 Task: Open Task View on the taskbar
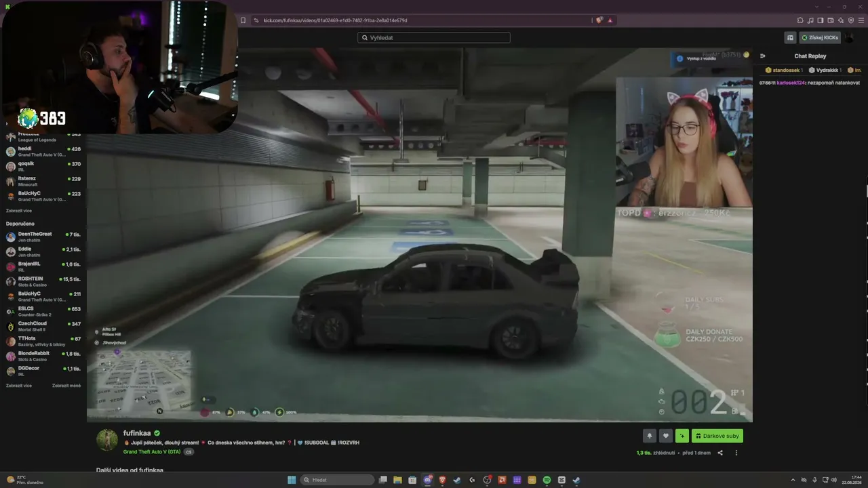[382, 480]
